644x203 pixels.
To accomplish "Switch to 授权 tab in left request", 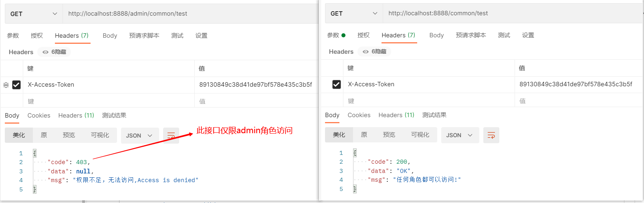I will tap(37, 36).
